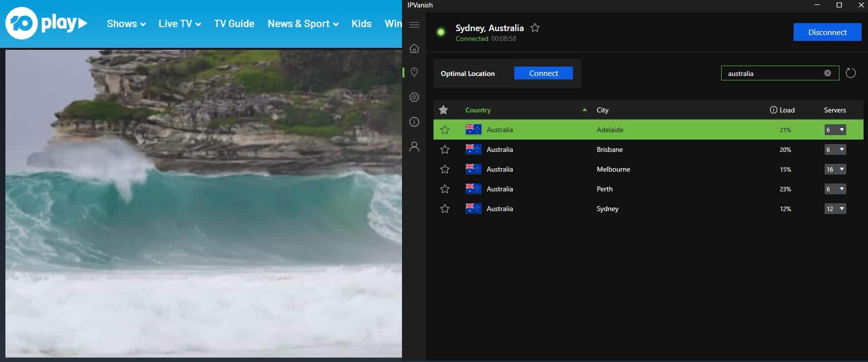Click the Bondi surf video player

click(x=203, y=203)
